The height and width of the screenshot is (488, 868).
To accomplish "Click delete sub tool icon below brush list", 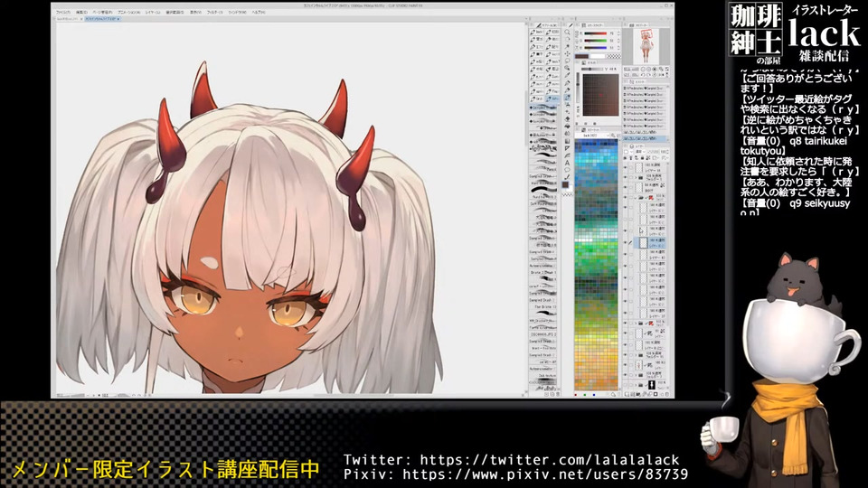I will pyautogui.click(x=558, y=394).
